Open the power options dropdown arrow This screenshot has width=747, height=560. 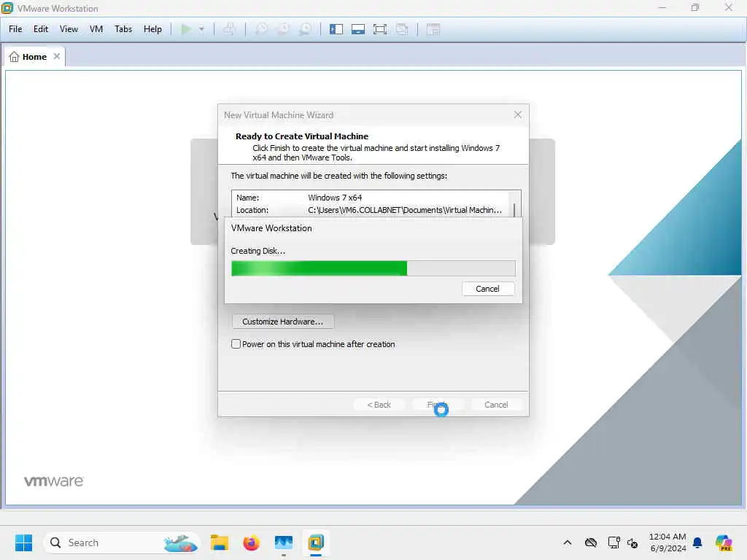coord(201,29)
